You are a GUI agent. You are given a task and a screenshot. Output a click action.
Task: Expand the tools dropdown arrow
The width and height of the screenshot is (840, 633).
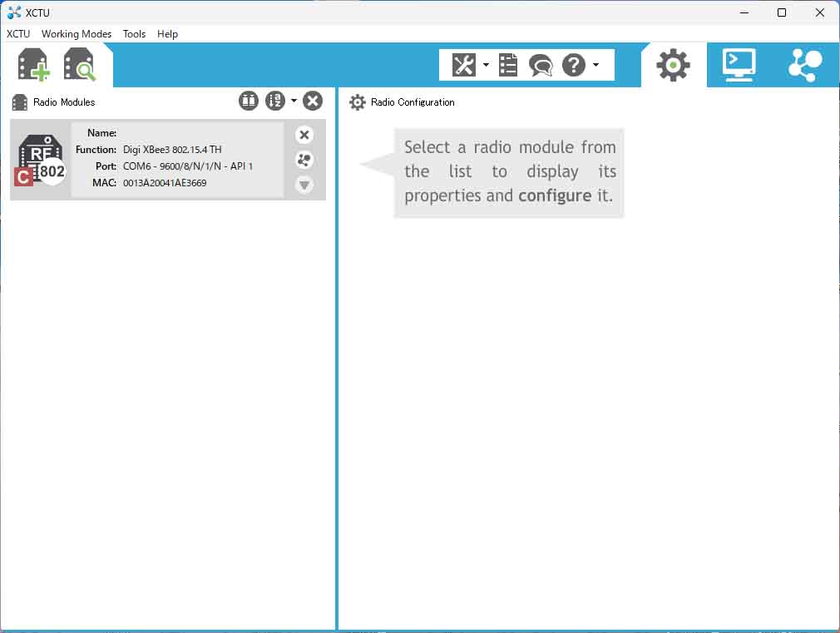tap(486, 65)
